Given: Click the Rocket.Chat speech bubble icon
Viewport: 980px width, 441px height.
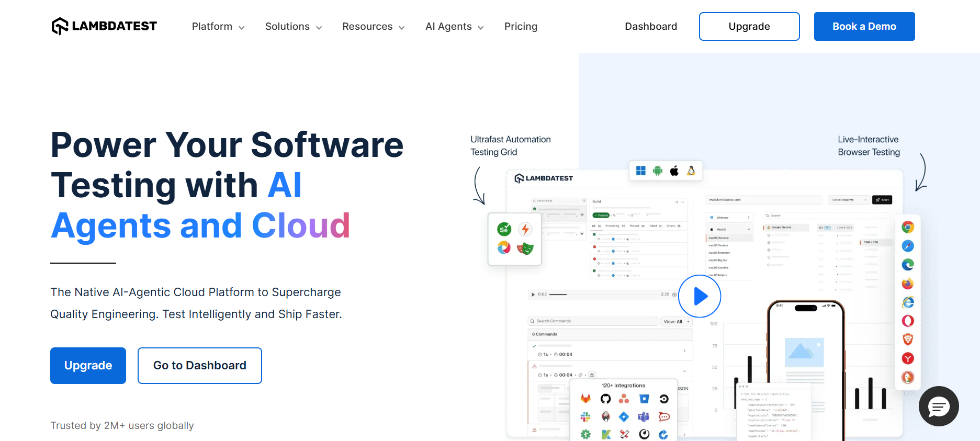Looking at the screenshot, I should pyautogui.click(x=664, y=416).
